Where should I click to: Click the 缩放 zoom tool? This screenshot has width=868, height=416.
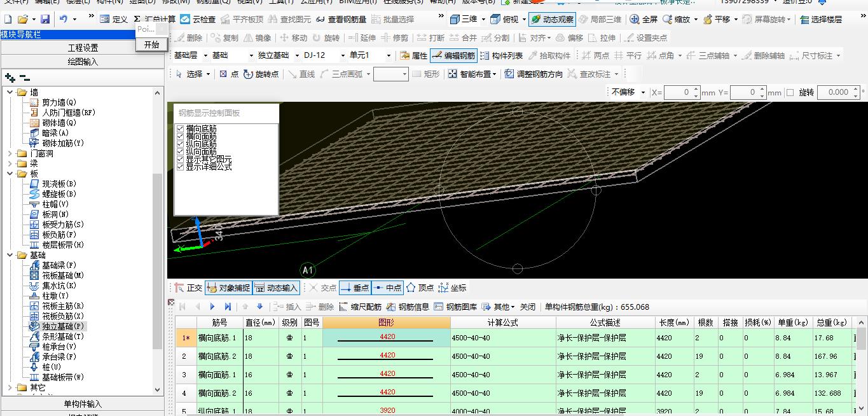676,20
